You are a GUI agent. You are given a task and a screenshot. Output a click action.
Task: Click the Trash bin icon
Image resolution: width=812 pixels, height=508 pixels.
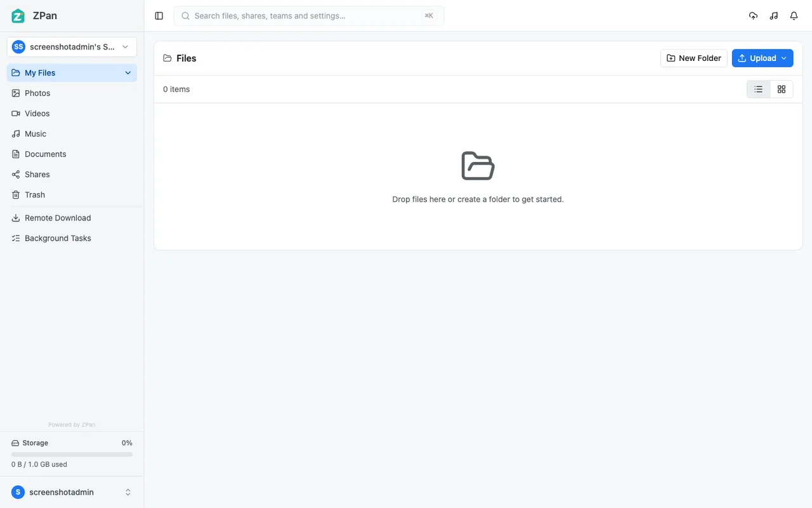(x=16, y=195)
